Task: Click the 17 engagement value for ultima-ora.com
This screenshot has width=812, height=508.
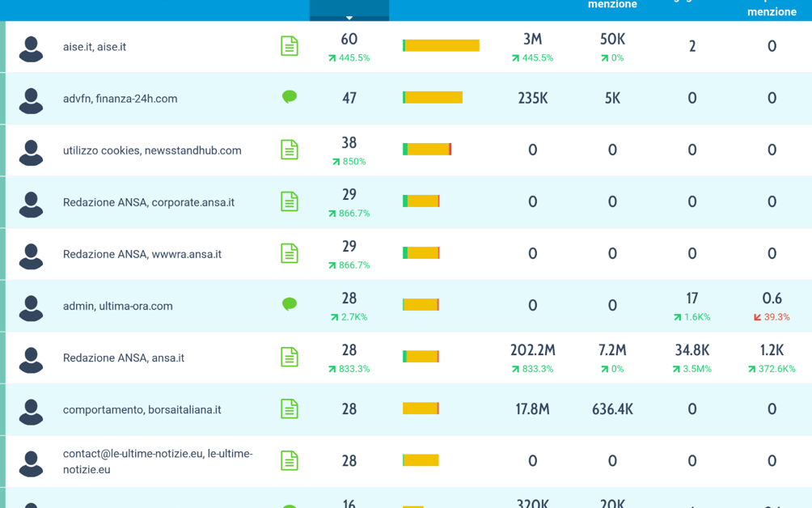Action: (x=691, y=298)
